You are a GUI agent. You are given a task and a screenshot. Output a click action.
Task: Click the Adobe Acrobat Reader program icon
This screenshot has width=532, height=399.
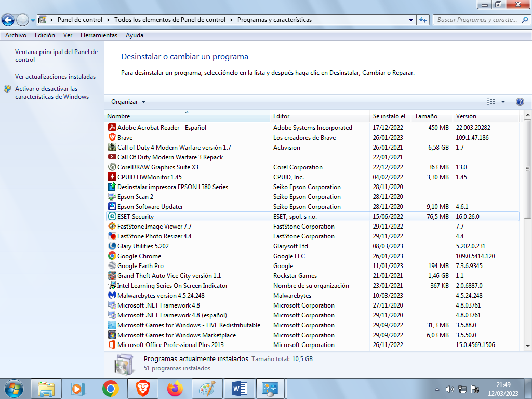tap(112, 128)
